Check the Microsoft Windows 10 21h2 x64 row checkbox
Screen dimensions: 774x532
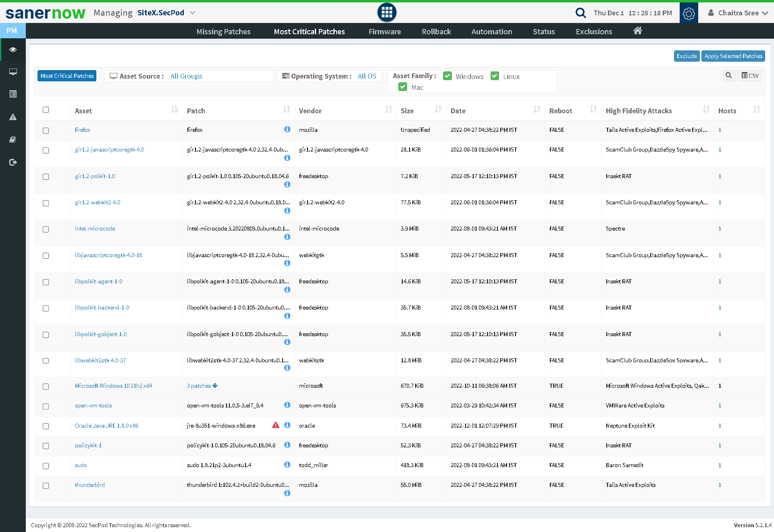[x=46, y=387]
